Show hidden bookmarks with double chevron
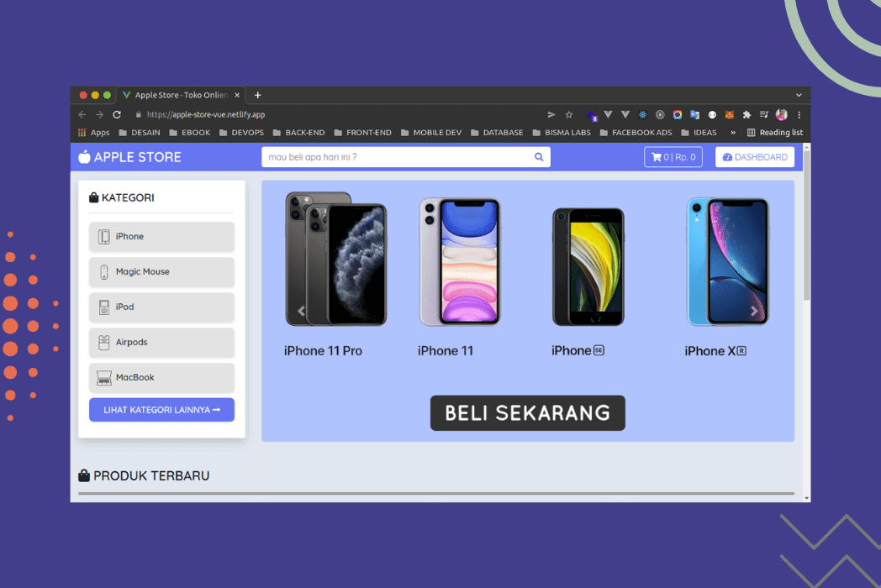Viewport: 881px width, 588px height. (x=733, y=133)
